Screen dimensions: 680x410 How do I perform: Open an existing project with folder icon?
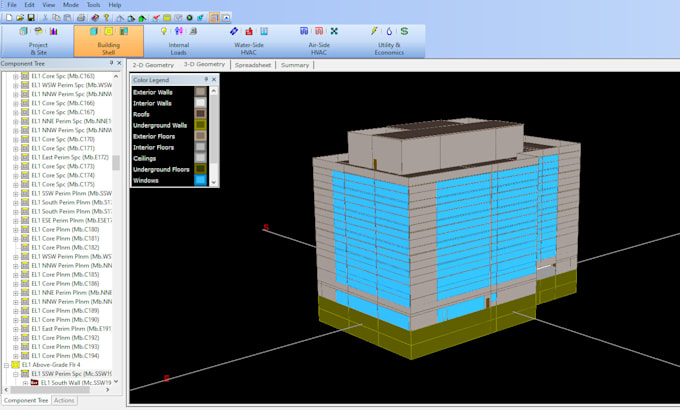tap(20, 18)
